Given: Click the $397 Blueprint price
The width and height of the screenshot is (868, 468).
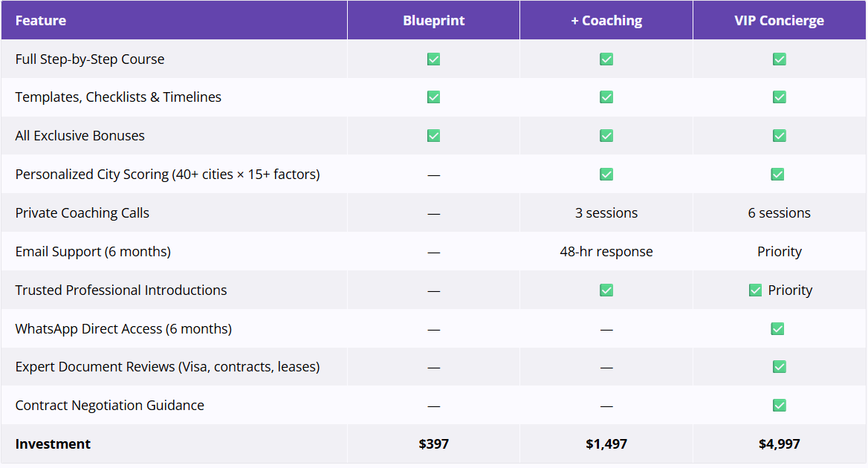Looking at the screenshot, I should coord(434,444).
